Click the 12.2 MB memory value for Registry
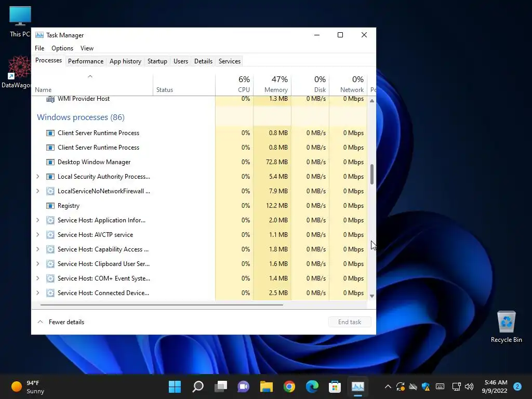The height and width of the screenshot is (399, 532). 277,206
